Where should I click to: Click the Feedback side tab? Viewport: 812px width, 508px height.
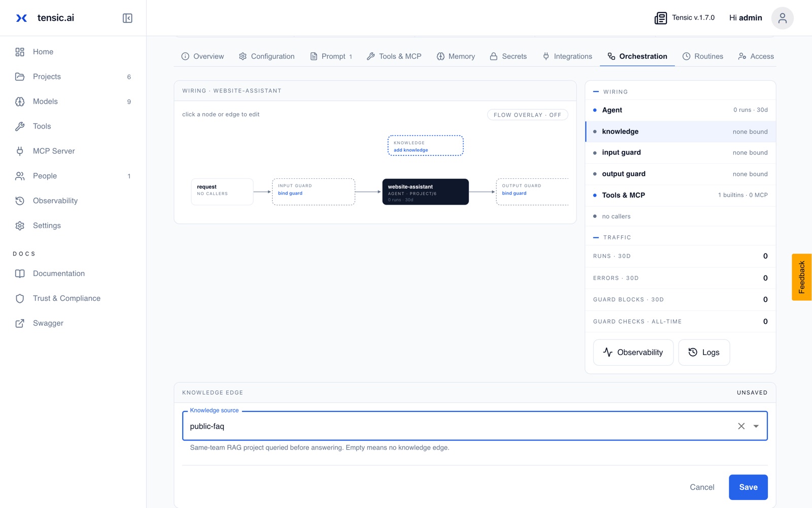(802, 277)
